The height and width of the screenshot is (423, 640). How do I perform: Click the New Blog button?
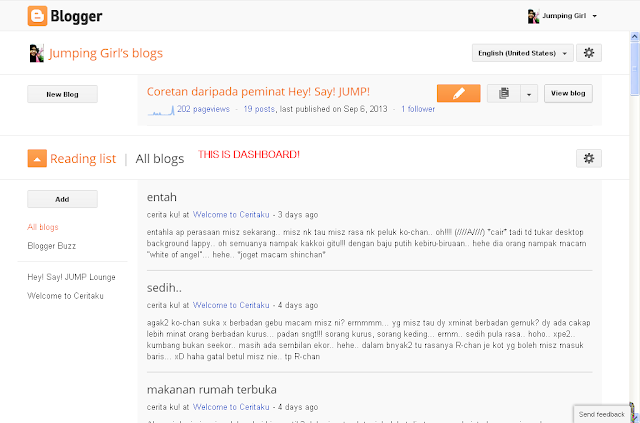(62, 94)
